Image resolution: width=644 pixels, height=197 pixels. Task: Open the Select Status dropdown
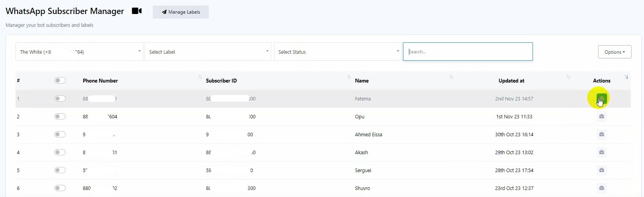(337, 52)
